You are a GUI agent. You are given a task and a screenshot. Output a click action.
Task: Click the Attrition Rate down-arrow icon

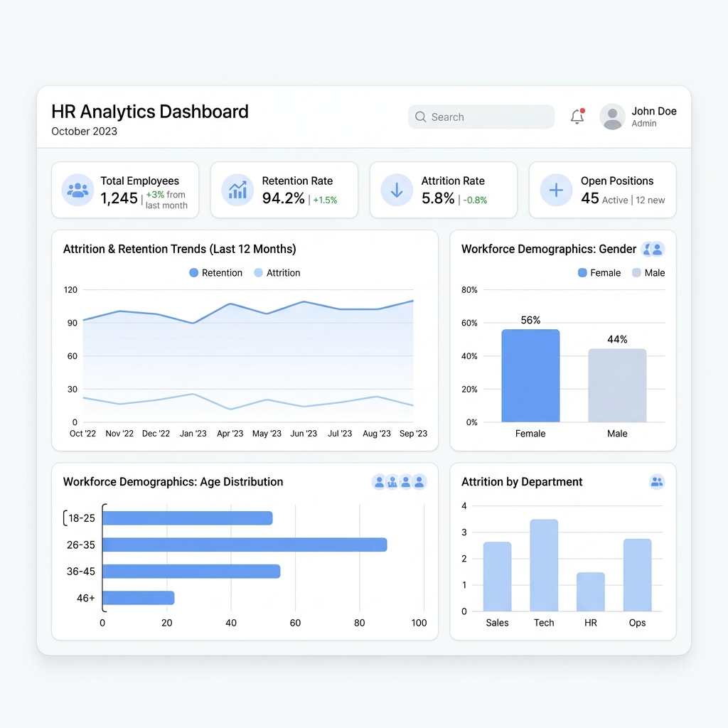click(396, 190)
